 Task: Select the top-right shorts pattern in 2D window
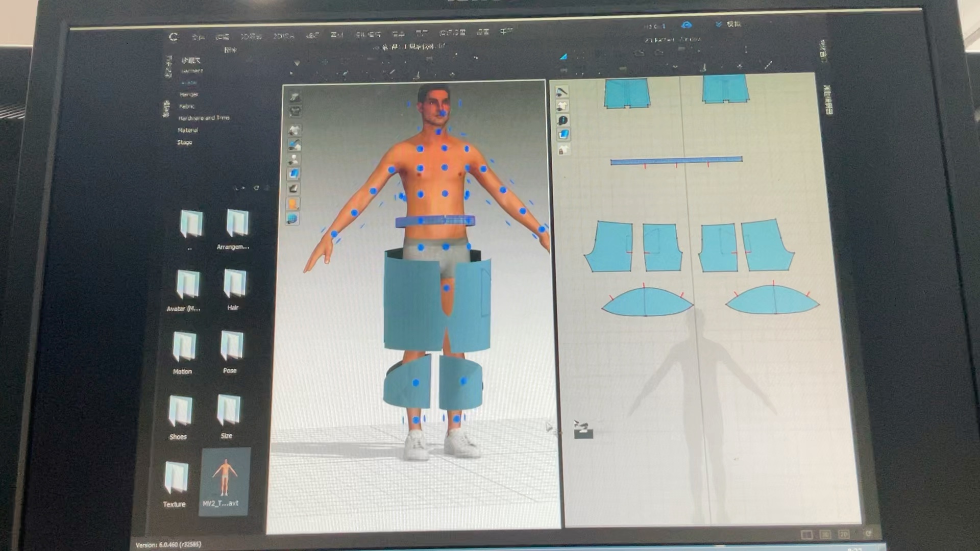(725, 89)
